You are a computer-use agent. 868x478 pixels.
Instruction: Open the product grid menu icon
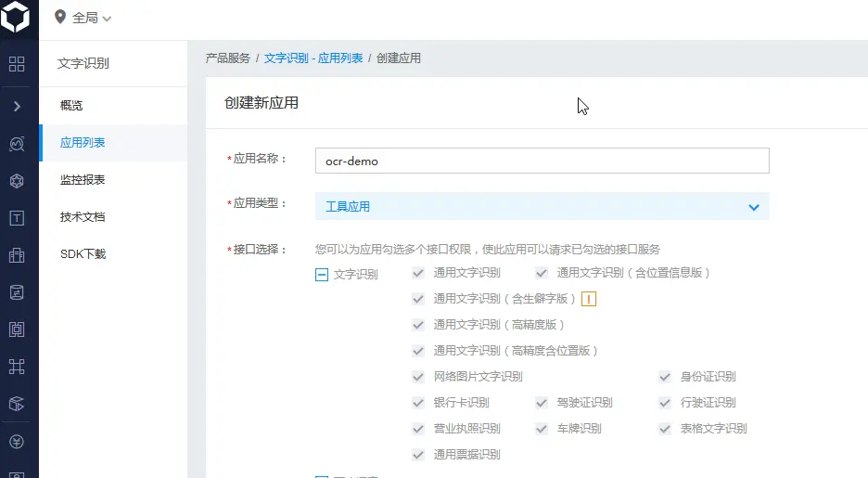pos(17,64)
